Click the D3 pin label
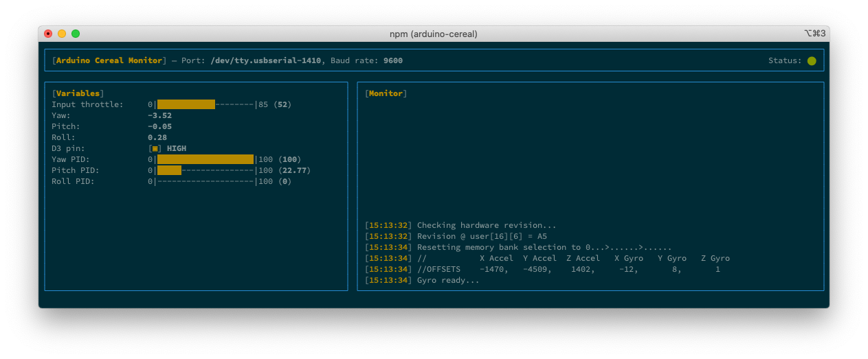Screen dimensions: 868x359 point(68,148)
